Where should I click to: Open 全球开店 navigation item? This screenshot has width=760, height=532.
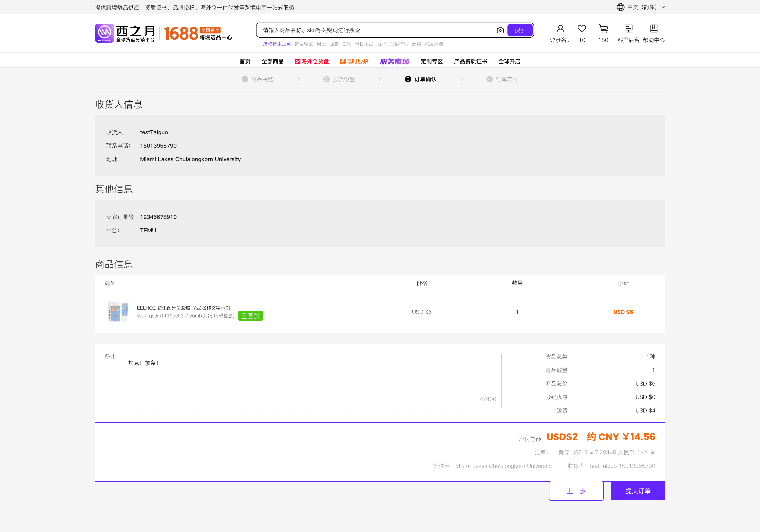point(509,62)
